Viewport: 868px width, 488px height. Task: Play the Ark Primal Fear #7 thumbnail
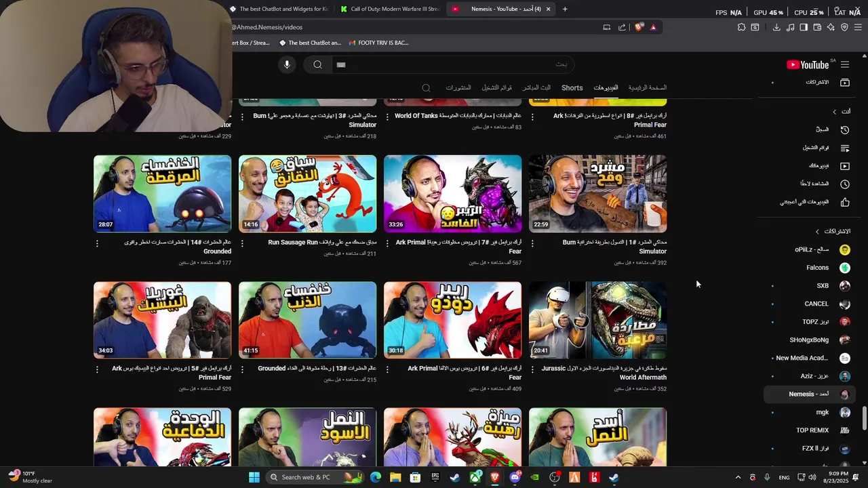pyautogui.click(x=452, y=194)
